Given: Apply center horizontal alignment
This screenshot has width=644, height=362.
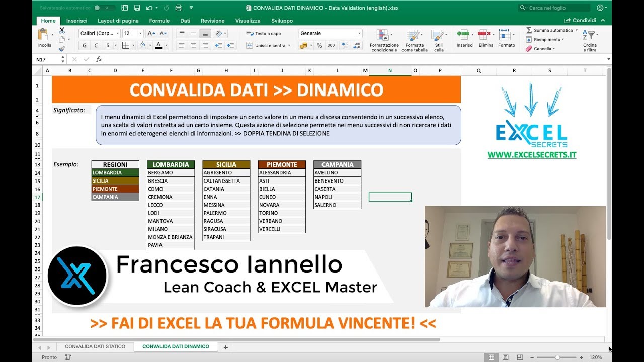Looking at the screenshot, I should pyautogui.click(x=193, y=45).
